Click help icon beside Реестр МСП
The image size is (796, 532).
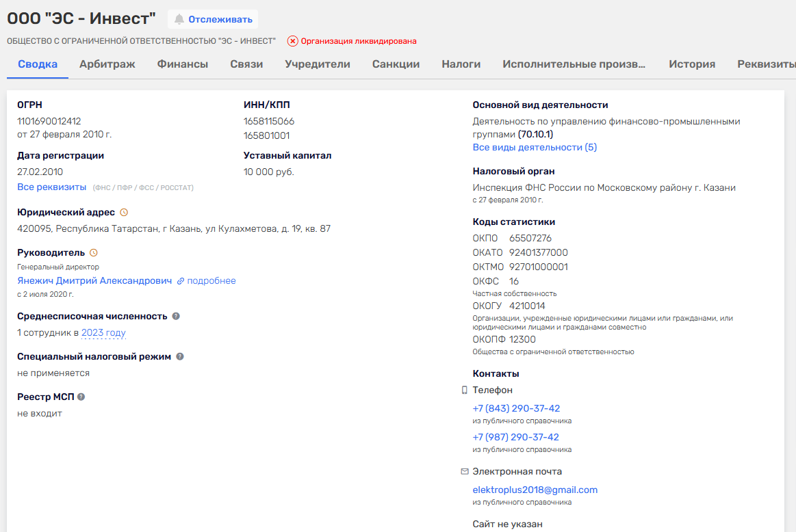click(81, 397)
